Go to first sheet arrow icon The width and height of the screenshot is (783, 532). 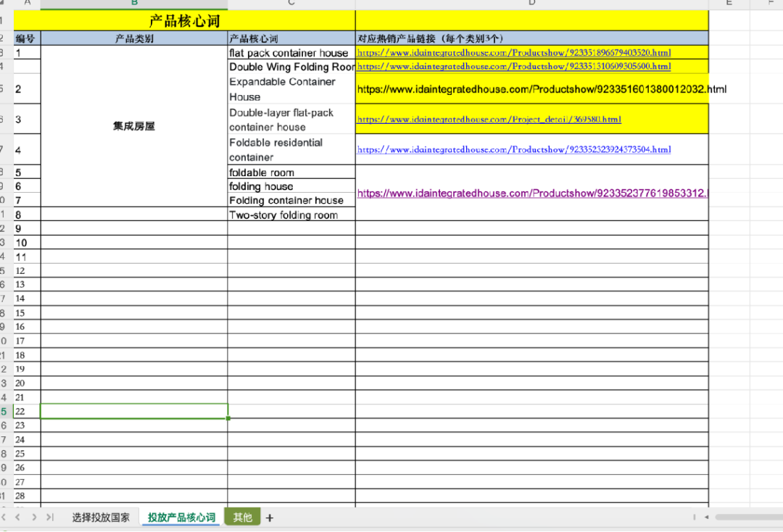point(4,517)
